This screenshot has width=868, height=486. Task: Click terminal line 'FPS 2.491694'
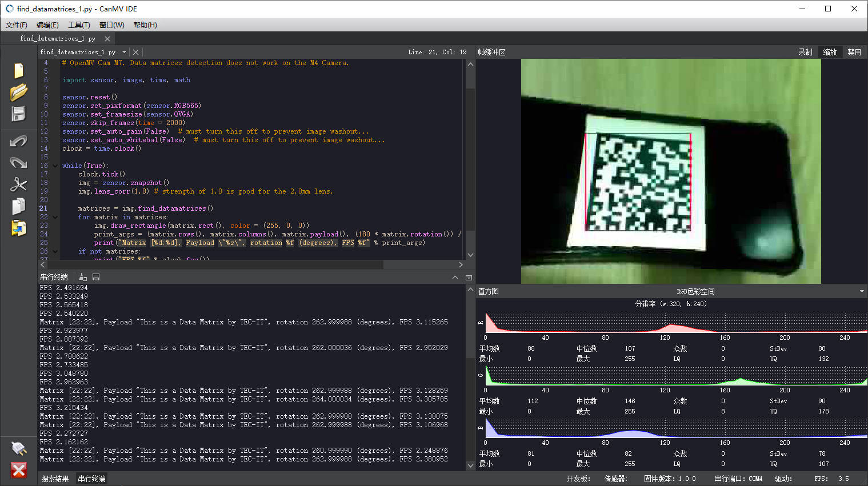click(x=64, y=288)
